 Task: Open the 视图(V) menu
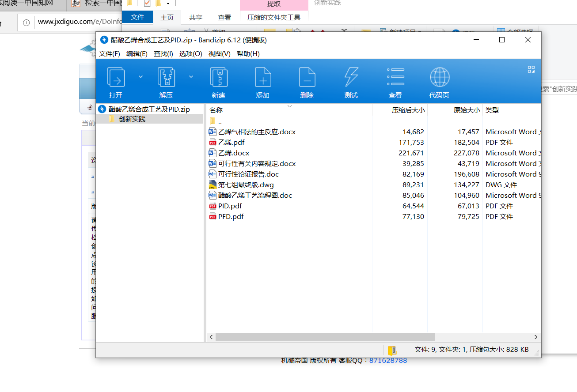pos(220,54)
